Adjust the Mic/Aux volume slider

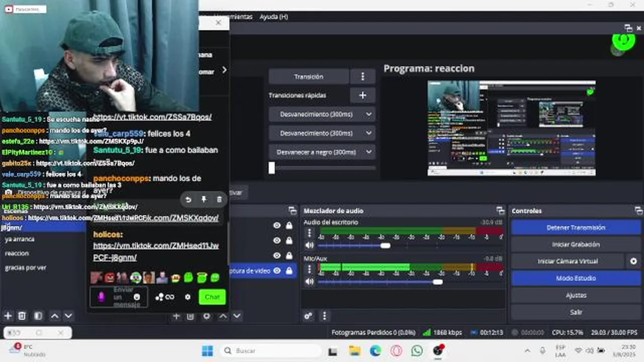(438, 282)
